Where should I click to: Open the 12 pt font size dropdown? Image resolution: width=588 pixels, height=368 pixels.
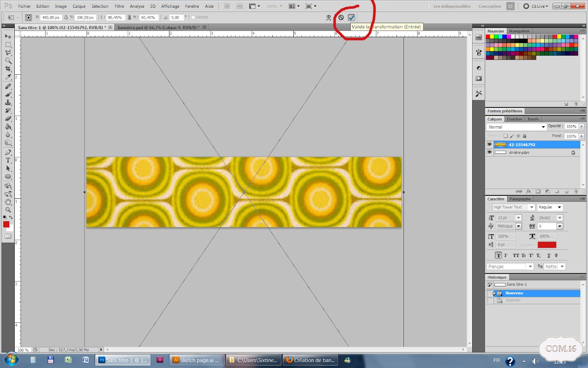click(519, 218)
